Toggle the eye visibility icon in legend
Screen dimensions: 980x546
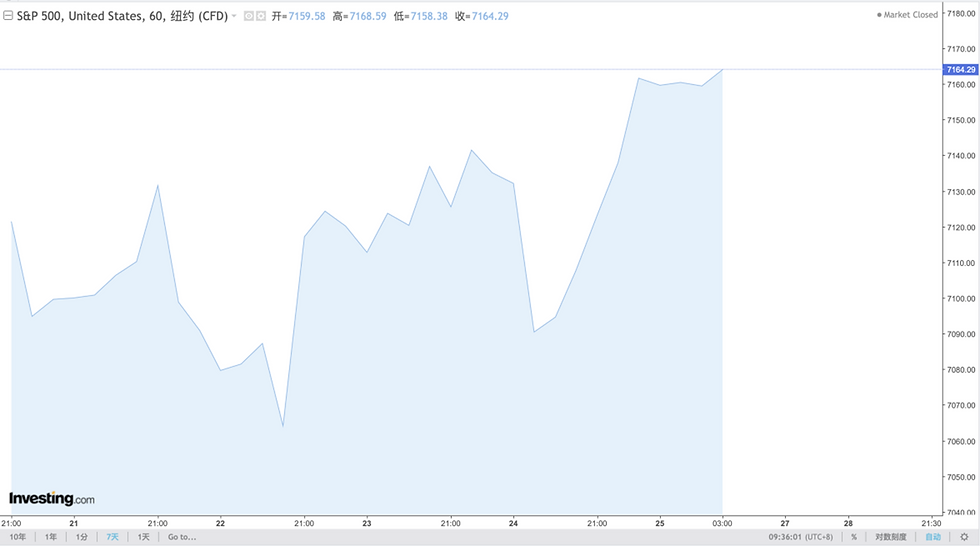click(249, 16)
